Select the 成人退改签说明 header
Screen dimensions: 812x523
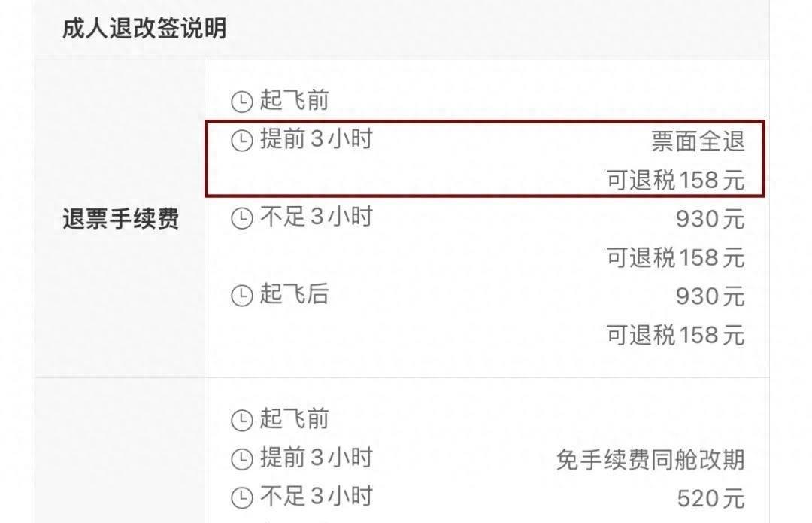click(x=144, y=28)
